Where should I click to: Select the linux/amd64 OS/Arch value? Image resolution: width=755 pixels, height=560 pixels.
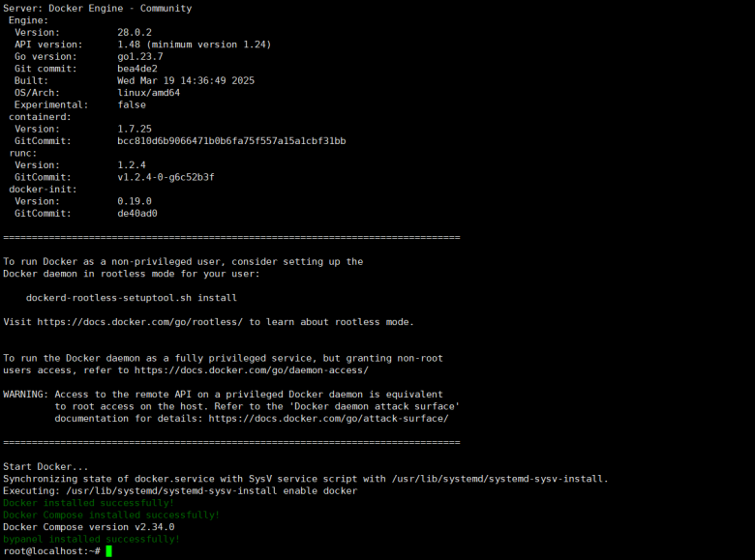[x=149, y=93]
